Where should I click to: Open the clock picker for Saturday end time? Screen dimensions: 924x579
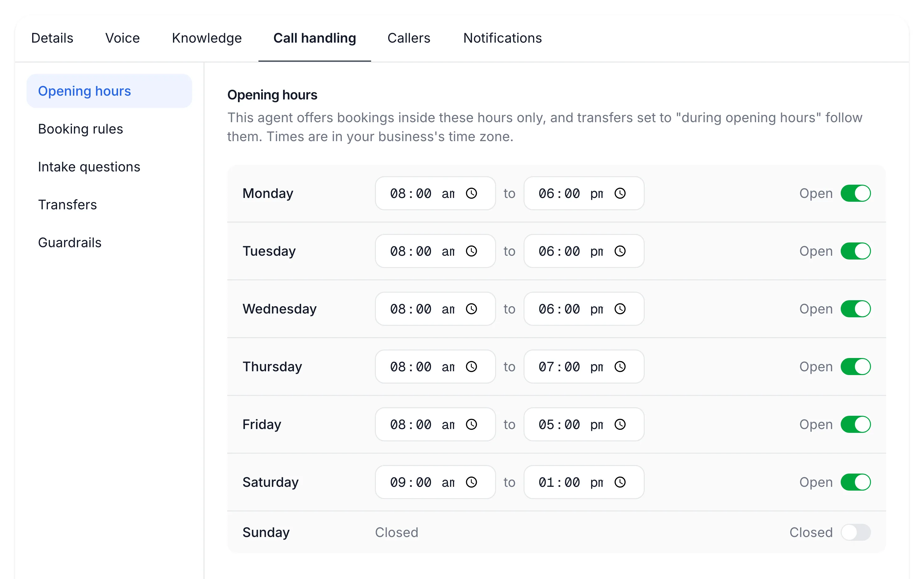pos(620,482)
